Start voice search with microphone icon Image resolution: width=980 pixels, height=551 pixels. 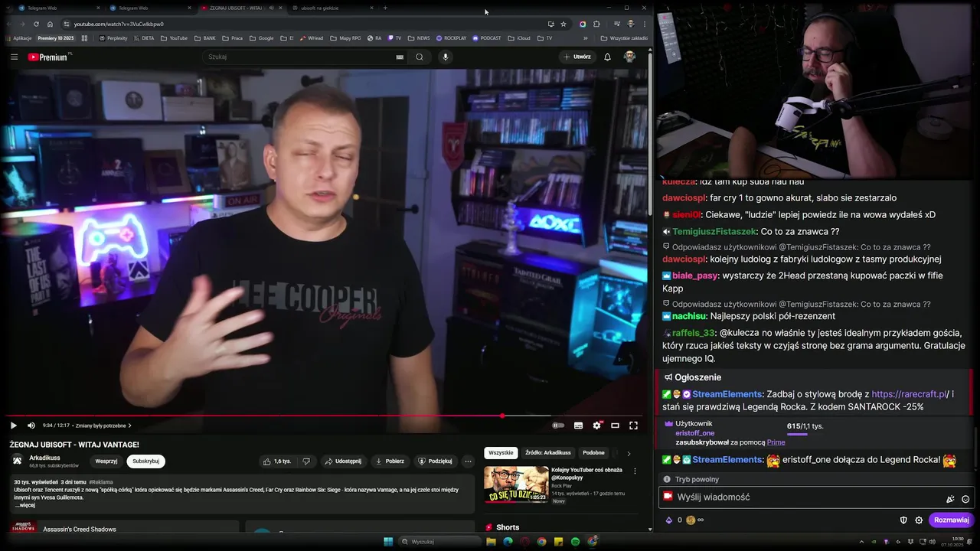(445, 57)
